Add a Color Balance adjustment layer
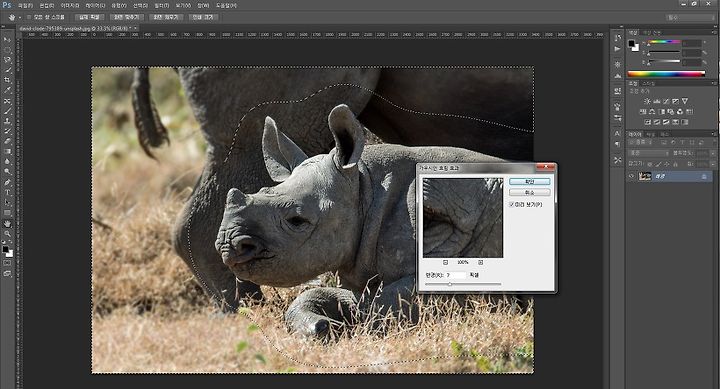 coord(652,112)
